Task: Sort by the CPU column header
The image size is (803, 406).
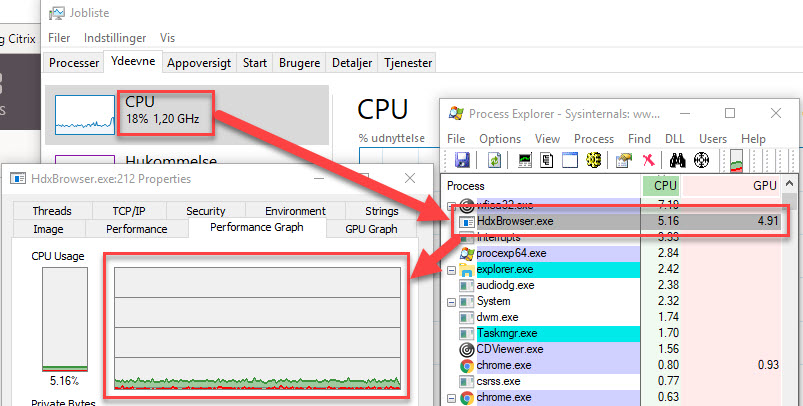Action: [x=661, y=186]
